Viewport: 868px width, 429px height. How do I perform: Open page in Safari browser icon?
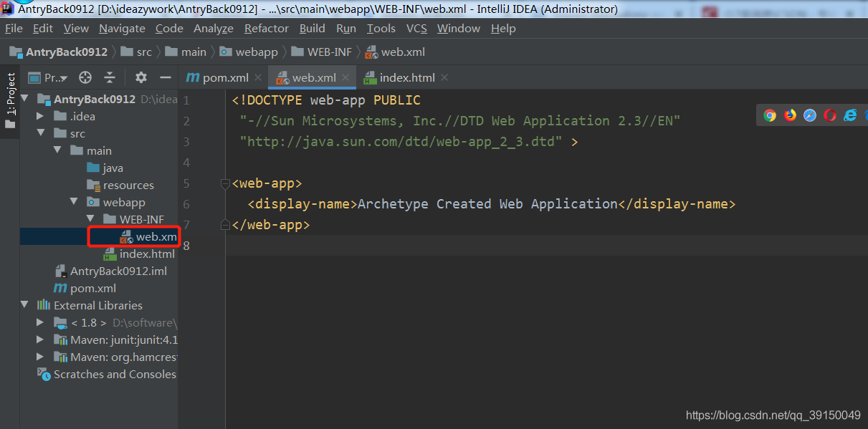coord(810,115)
